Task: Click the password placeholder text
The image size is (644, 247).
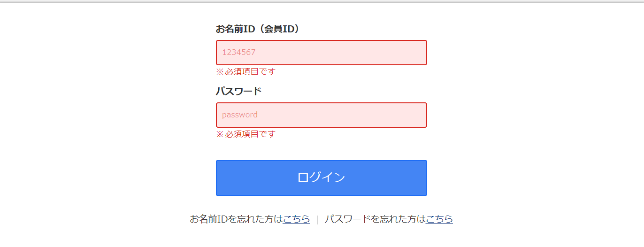Action: tap(239, 115)
